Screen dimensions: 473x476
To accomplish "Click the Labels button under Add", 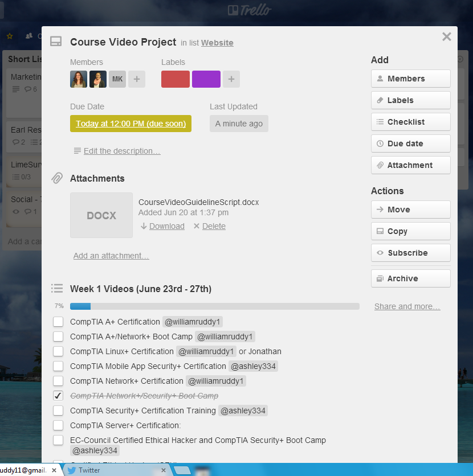I will coord(411,100).
